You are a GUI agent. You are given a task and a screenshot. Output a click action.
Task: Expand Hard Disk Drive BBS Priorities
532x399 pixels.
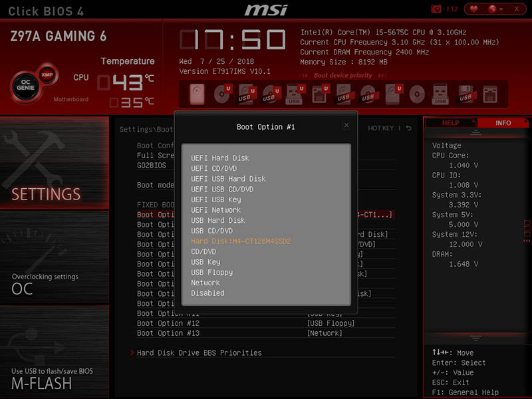pyautogui.click(x=199, y=353)
